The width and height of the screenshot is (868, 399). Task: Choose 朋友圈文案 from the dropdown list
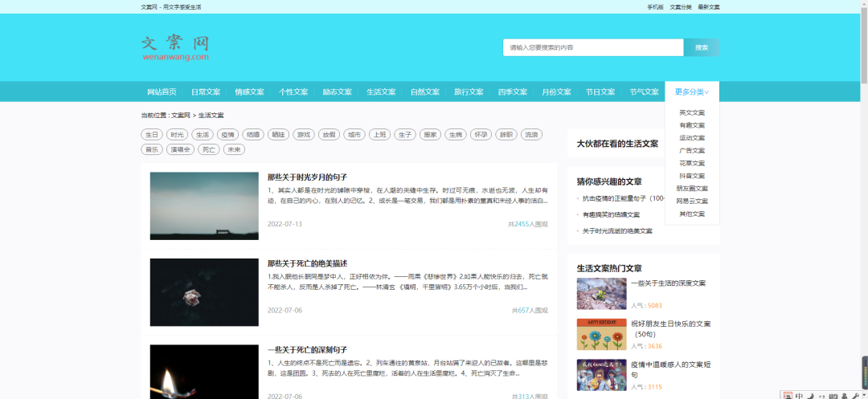click(x=692, y=189)
